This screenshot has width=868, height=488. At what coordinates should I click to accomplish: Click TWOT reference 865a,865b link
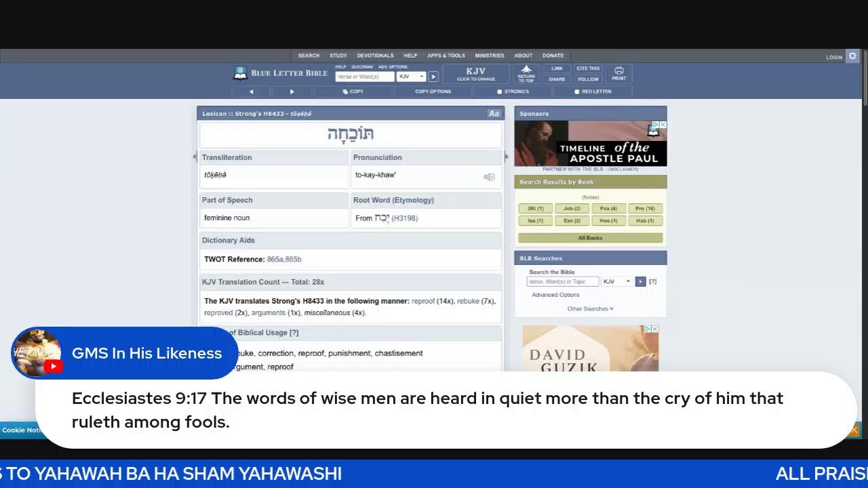click(x=284, y=259)
